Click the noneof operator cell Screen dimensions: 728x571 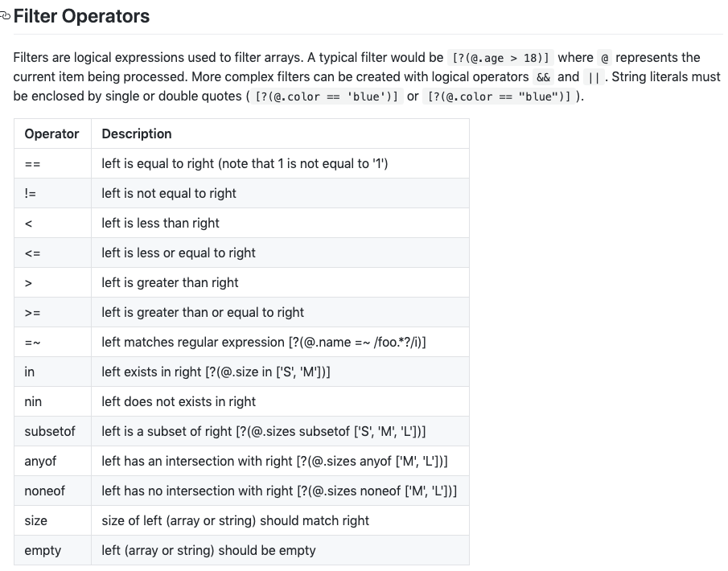45,491
